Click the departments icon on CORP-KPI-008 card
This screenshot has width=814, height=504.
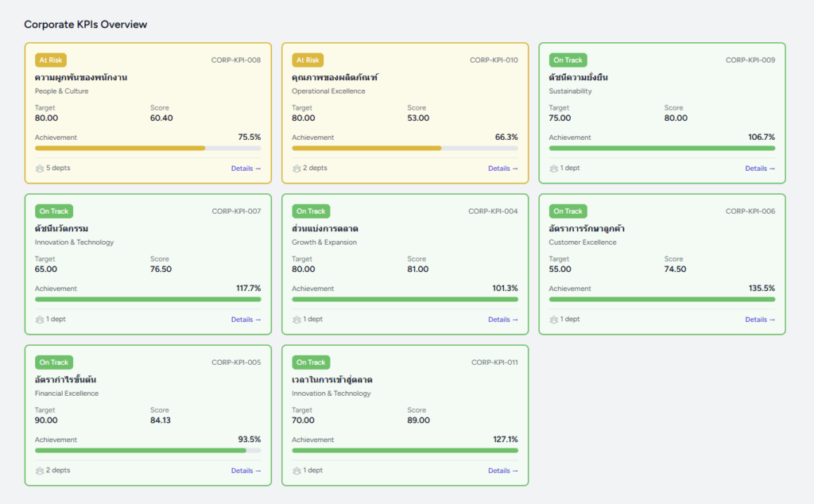[x=40, y=169]
